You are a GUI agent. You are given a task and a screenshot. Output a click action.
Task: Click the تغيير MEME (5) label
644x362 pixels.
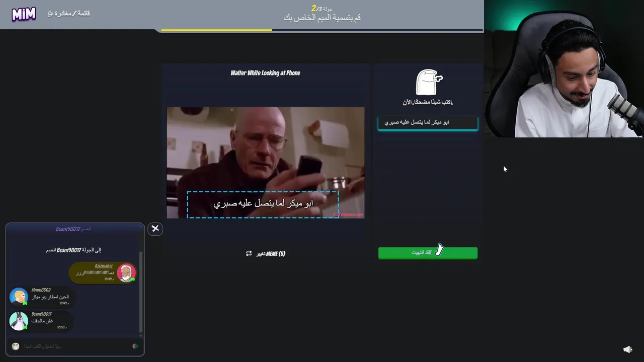pos(271,254)
